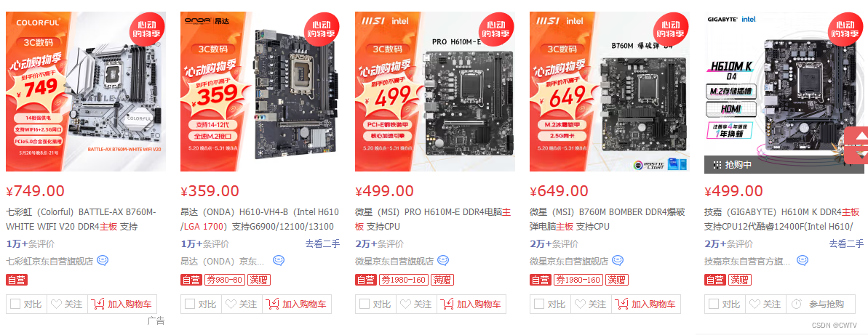Click the chat icon beside 七彩虹京东自营旗舰店
Screen dimensions: 868x335
pos(103,260)
